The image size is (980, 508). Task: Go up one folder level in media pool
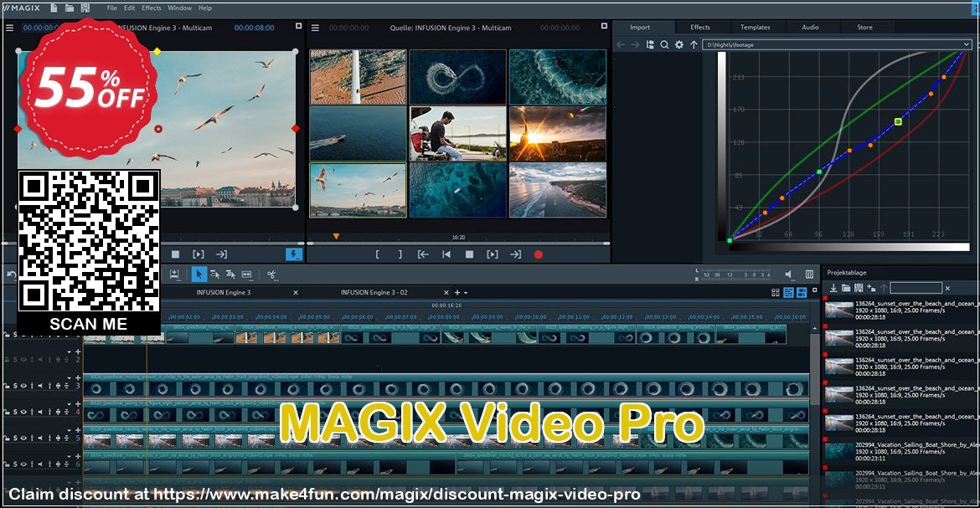(694, 44)
